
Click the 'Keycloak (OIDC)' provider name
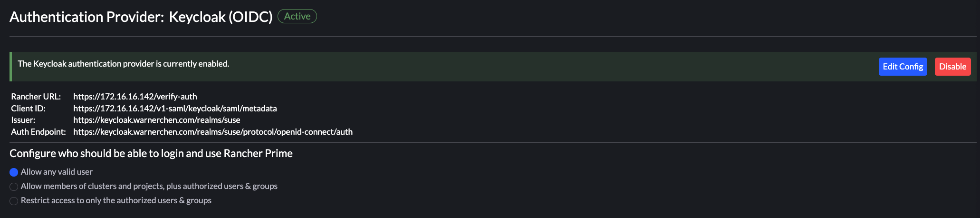pos(221,17)
